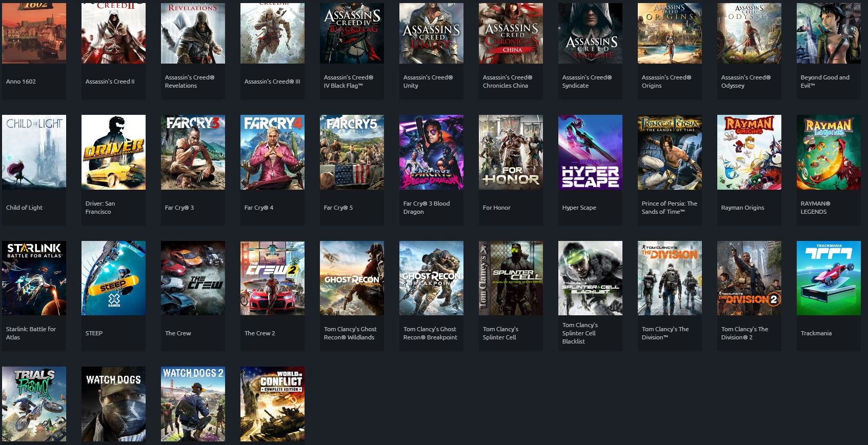Click the "Assassin's Creed II" title text
This screenshot has height=445, width=868.
point(110,82)
